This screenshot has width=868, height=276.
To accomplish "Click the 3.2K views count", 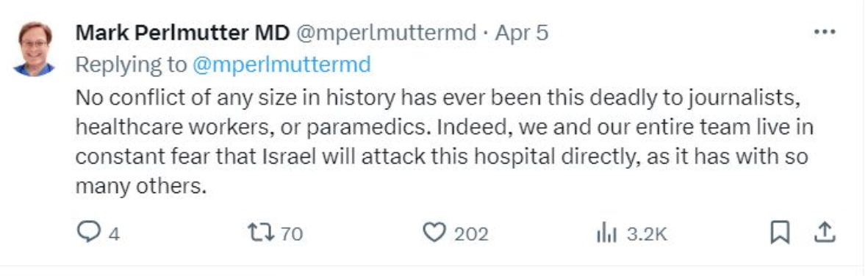I will (647, 234).
